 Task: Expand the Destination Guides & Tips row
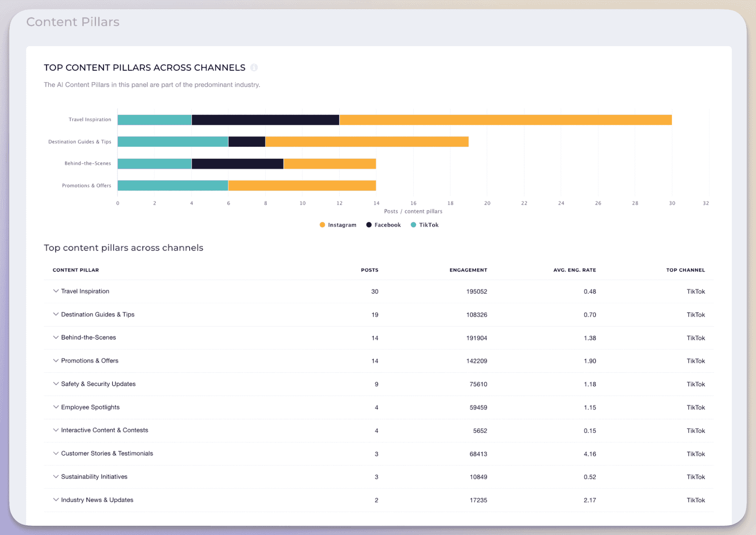56,314
